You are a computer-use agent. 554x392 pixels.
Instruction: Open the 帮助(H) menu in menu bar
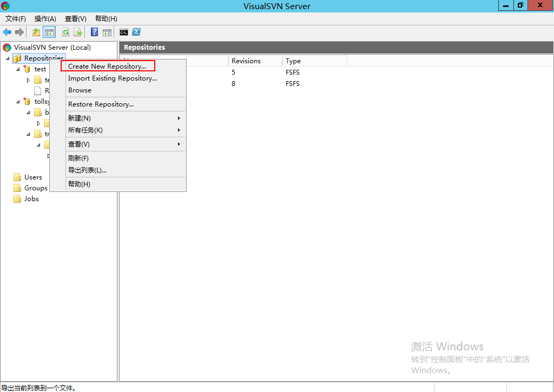[107, 19]
